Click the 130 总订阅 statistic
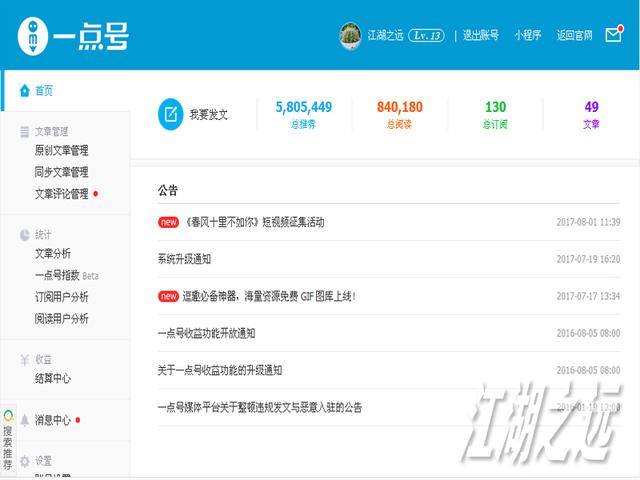The height and width of the screenshot is (480, 640). click(495, 114)
